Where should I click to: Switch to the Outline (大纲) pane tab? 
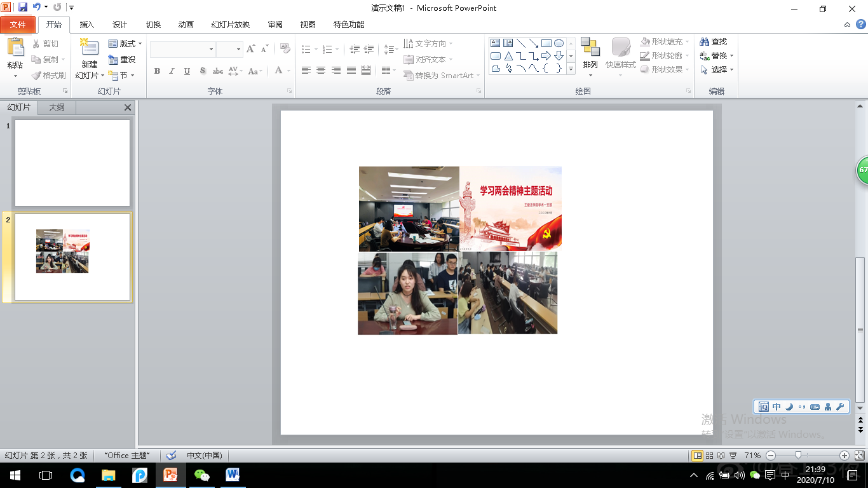coord(57,107)
